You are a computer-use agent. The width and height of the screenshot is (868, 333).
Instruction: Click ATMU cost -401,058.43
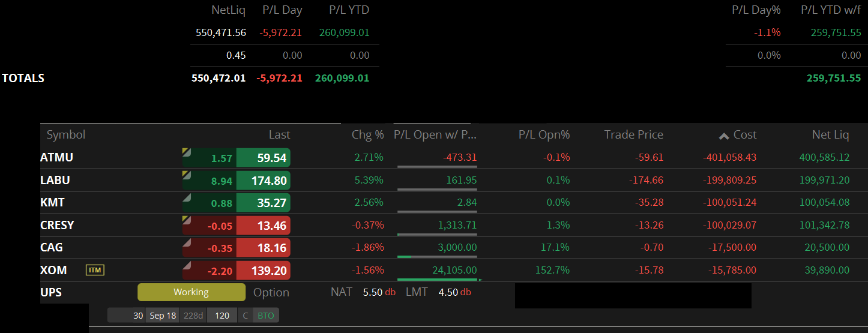[x=729, y=158]
